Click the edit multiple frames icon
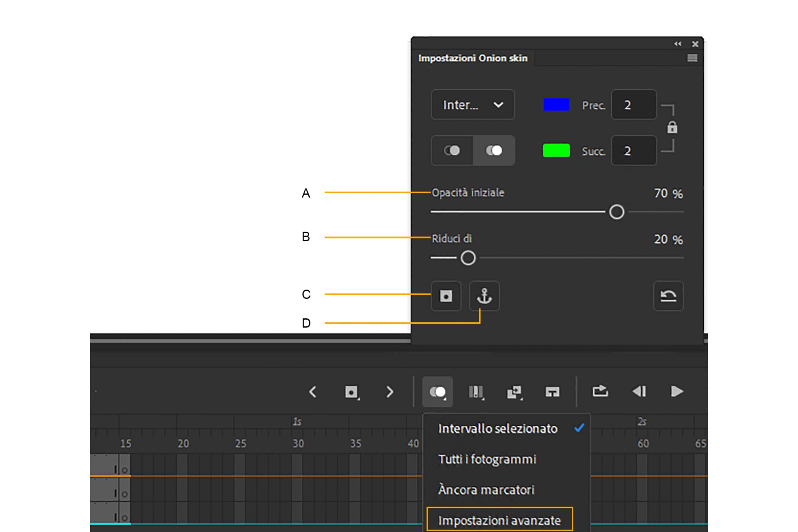Screen dimensions: 798x532 [x=475, y=392]
